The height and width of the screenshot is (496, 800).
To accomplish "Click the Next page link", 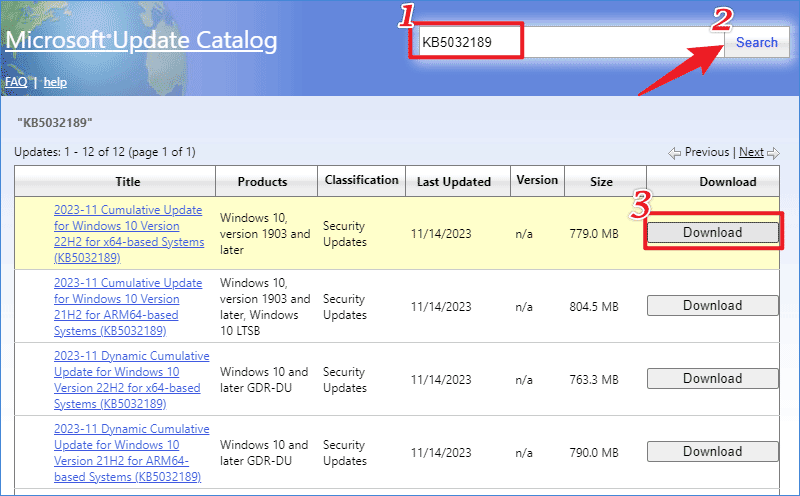I will [x=751, y=152].
